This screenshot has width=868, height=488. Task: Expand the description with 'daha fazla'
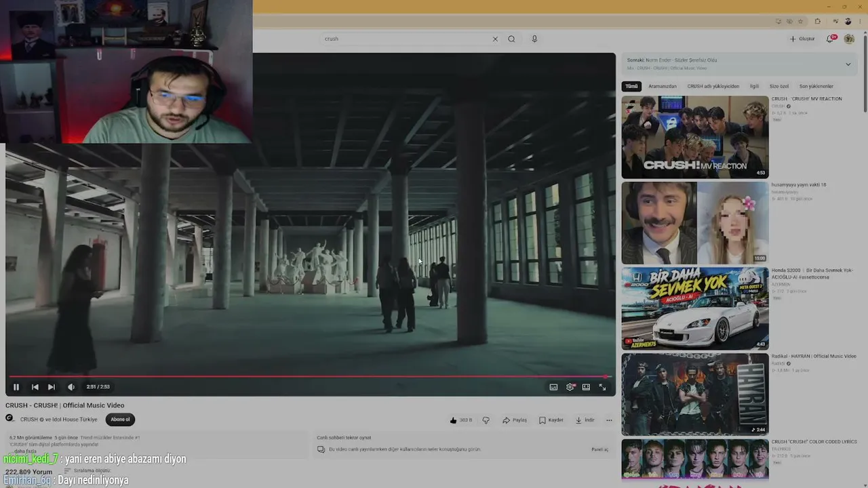tap(26, 451)
